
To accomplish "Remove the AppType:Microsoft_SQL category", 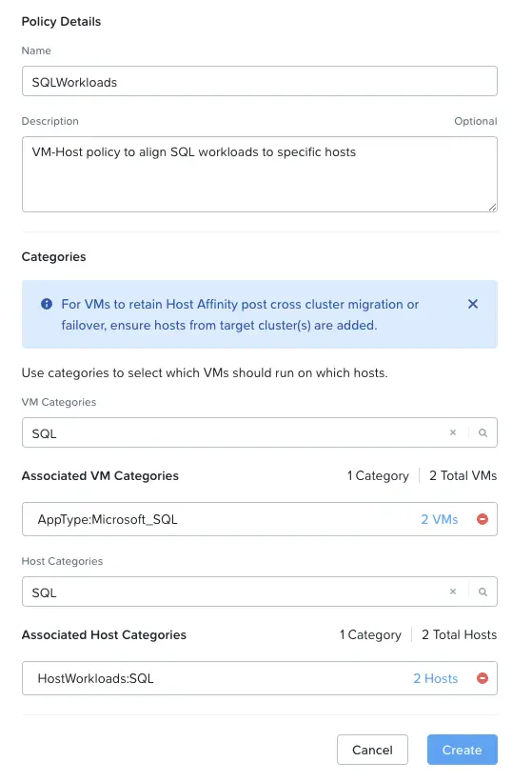I will click(483, 519).
